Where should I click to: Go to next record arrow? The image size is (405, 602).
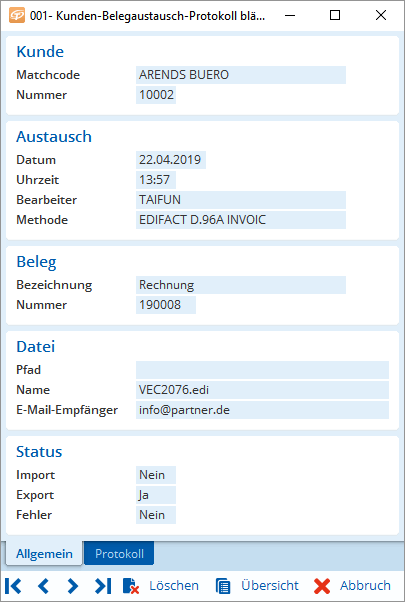tap(73, 586)
